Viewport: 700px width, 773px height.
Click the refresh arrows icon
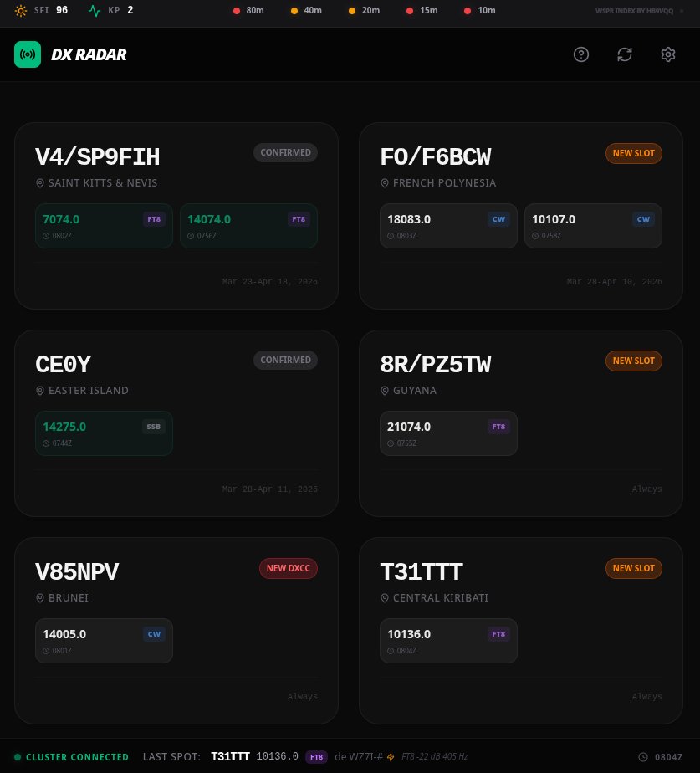point(625,54)
